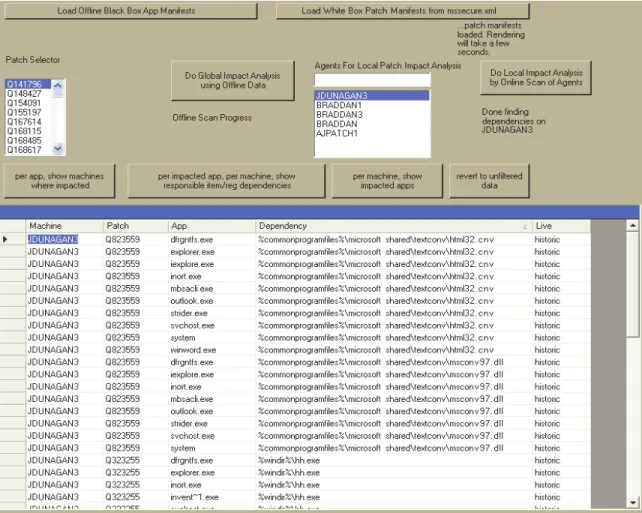Sort grid by Patch column header
Screen dimensions: 642x513
[136, 226]
